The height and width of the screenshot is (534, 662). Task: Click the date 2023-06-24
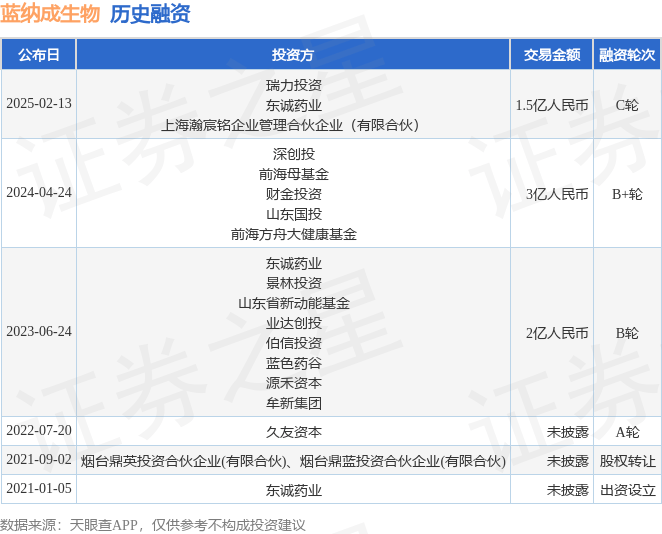(39, 332)
